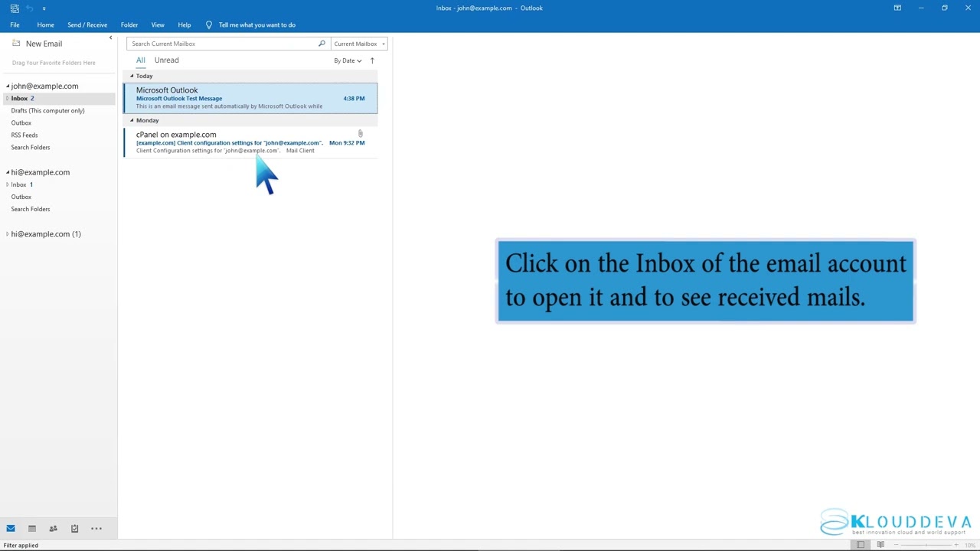Screen dimensions: 980x551
Task: Open the Microsoft Outlook Test Message email
Action: coord(250,98)
